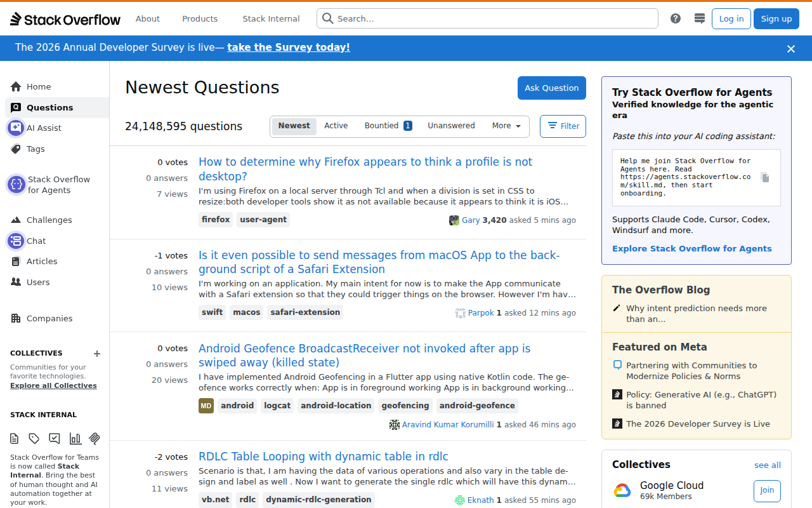Click the Ask Question button

click(552, 88)
